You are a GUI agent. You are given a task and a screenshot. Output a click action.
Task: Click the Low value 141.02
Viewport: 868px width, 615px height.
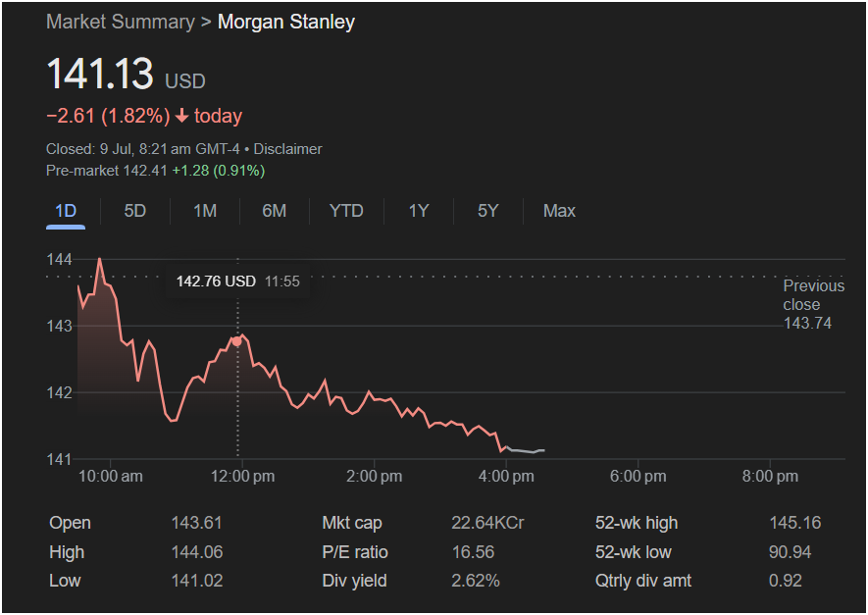[197, 581]
